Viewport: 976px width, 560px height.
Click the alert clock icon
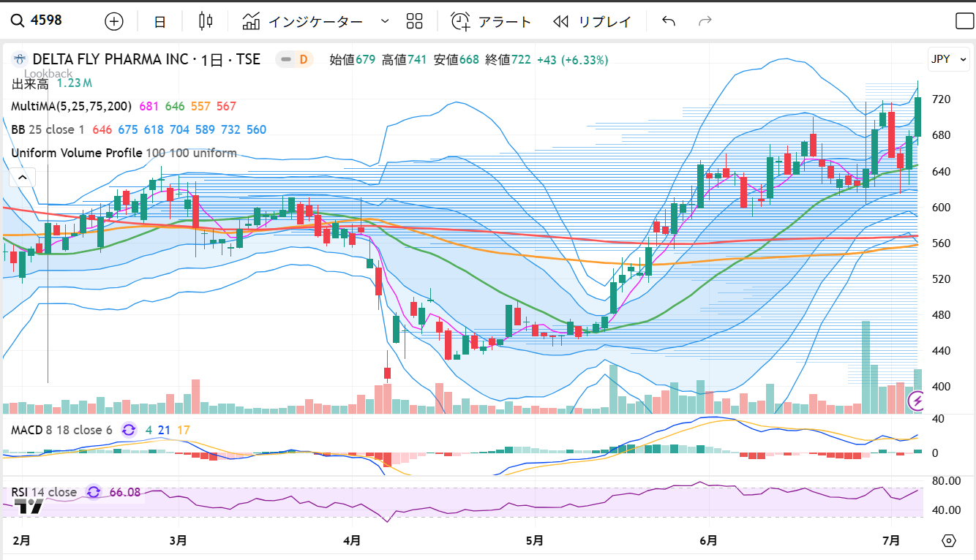point(460,21)
